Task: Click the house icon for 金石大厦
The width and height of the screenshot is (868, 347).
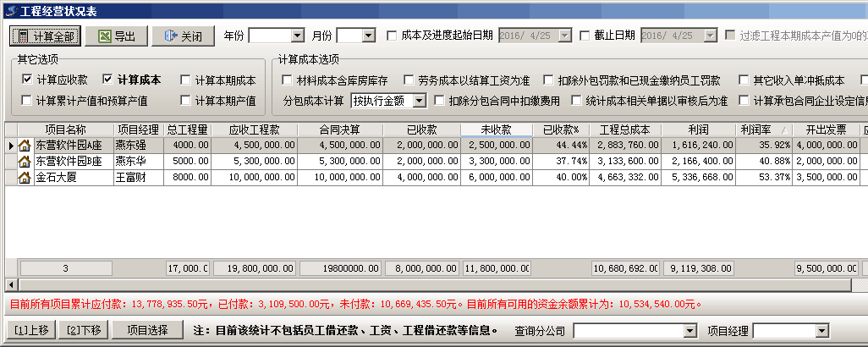Action: pos(25,177)
